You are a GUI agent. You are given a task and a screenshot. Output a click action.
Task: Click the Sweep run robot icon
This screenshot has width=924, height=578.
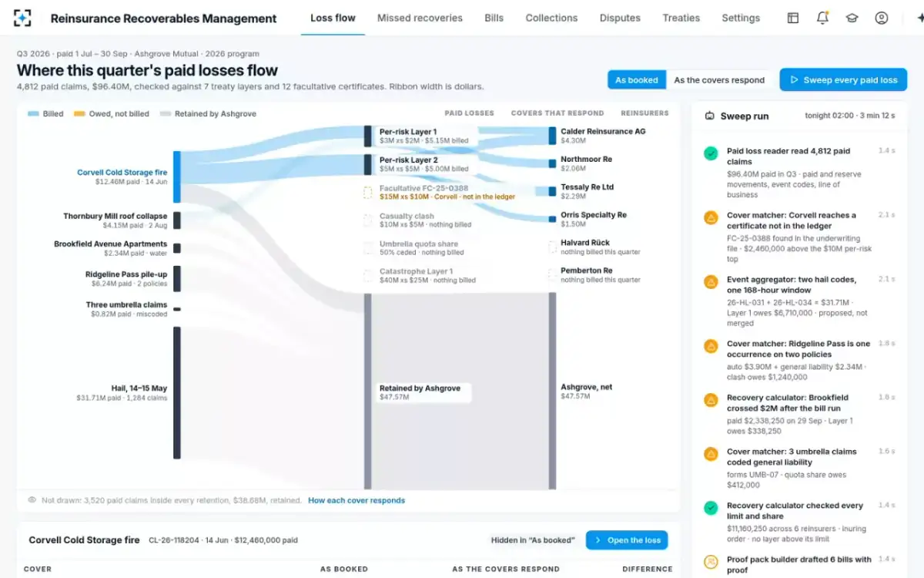point(710,116)
